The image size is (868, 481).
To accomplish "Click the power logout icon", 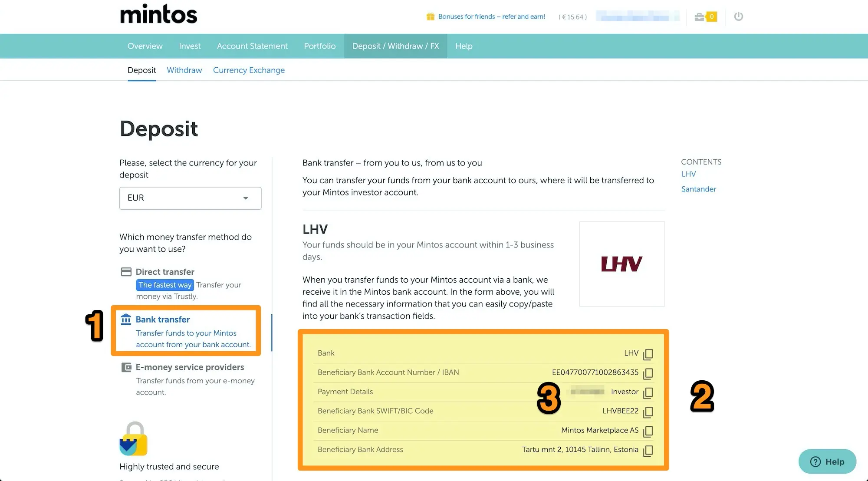I will click(x=738, y=16).
